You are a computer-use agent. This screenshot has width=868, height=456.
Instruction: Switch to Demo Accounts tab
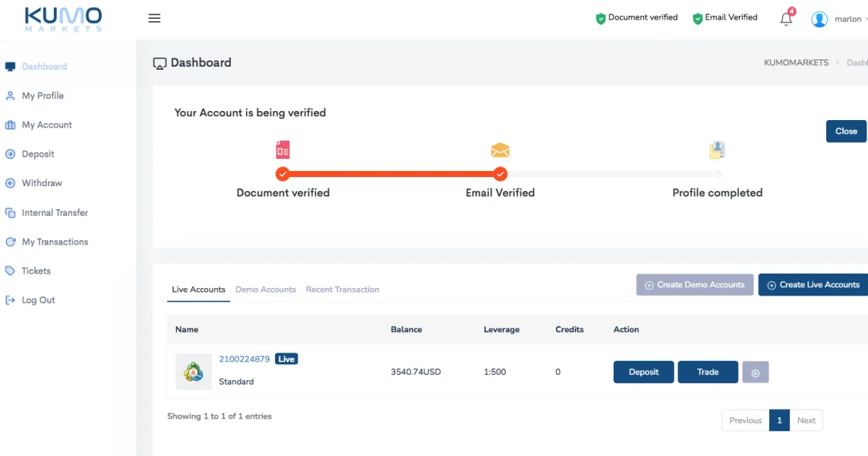[x=266, y=290]
